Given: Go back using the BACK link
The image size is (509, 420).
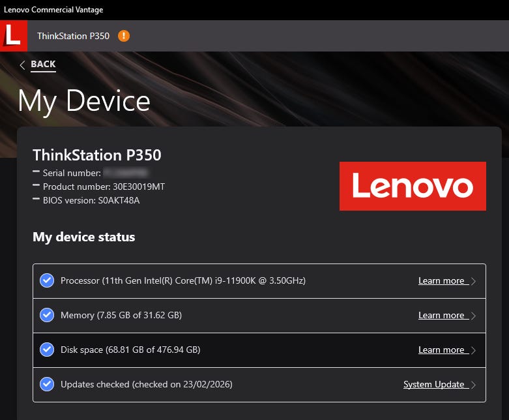Looking at the screenshot, I should (43, 64).
